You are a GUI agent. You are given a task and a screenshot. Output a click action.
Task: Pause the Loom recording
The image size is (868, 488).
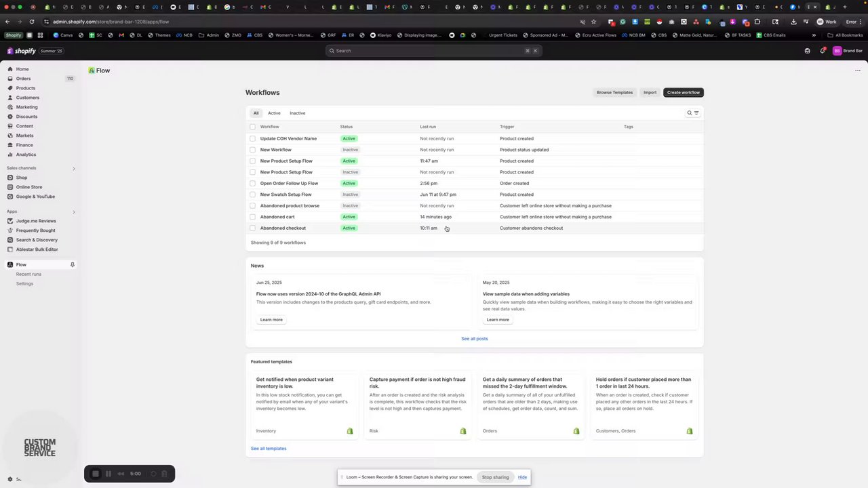click(108, 474)
